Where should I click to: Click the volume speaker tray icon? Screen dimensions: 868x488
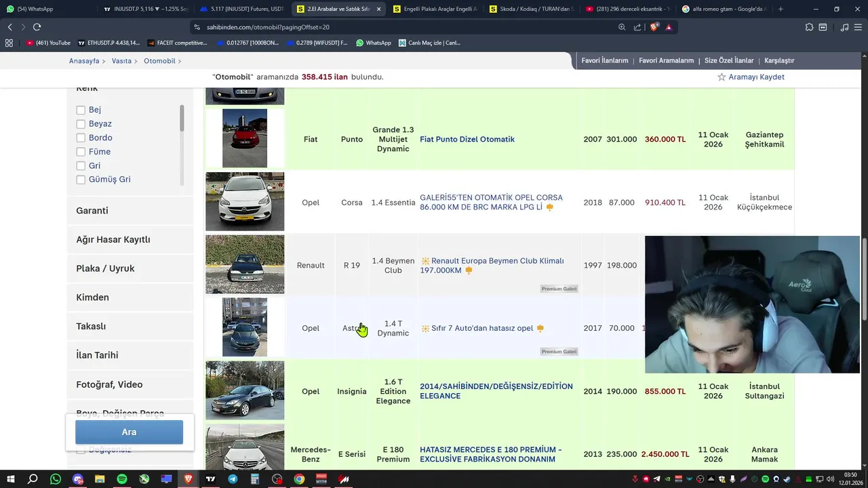click(x=831, y=479)
